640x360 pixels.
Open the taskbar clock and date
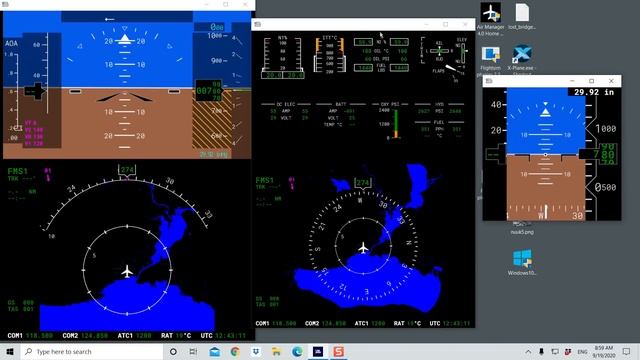[x=604, y=351]
